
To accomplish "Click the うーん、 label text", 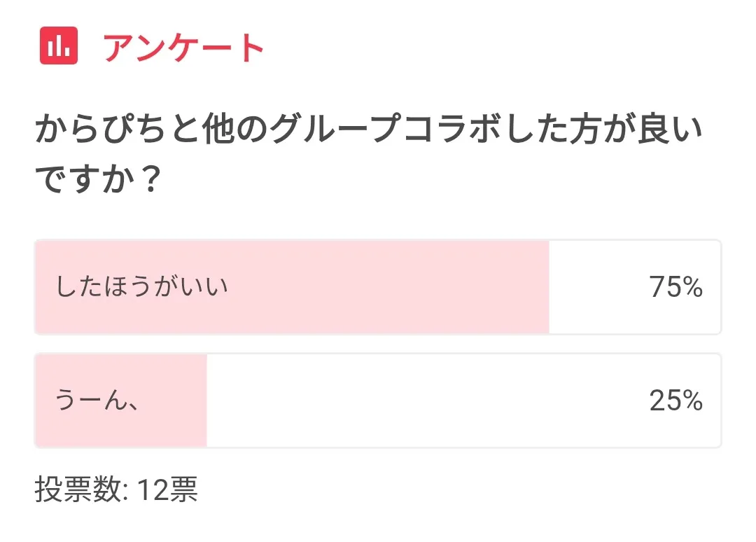I will [x=96, y=401].
